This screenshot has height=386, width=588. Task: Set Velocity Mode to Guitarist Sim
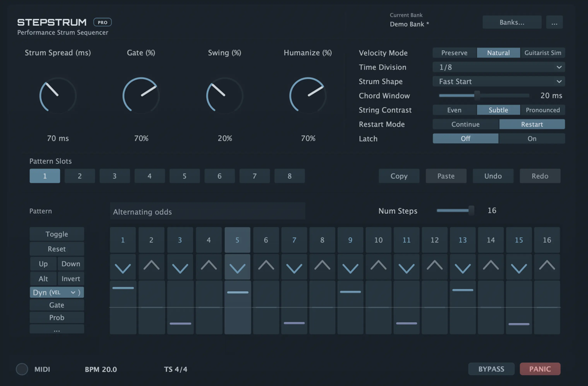[x=543, y=53]
